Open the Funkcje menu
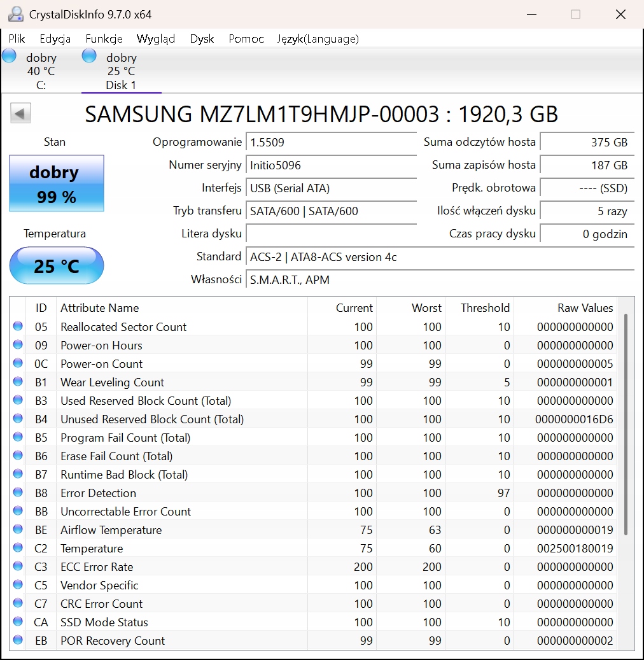The image size is (644, 660). coord(104,39)
